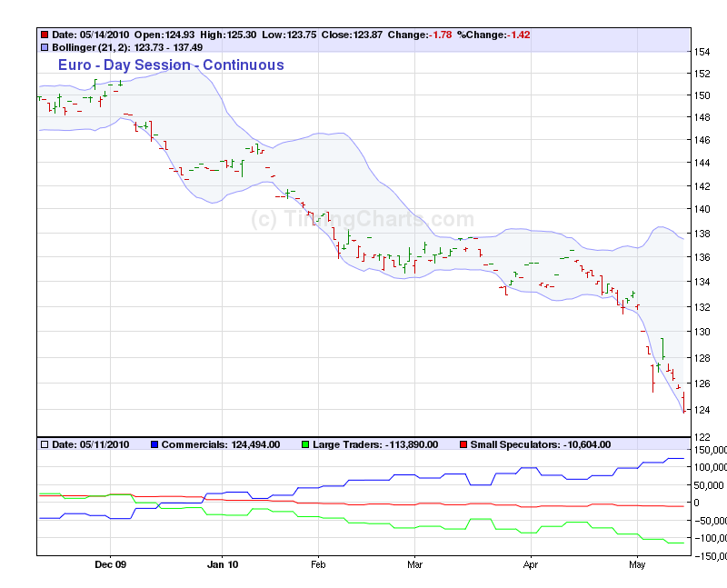Select the Jan 10 label on the time axis
This screenshot has height=588, width=727.
pyautogui.click(x=222, y=564)
